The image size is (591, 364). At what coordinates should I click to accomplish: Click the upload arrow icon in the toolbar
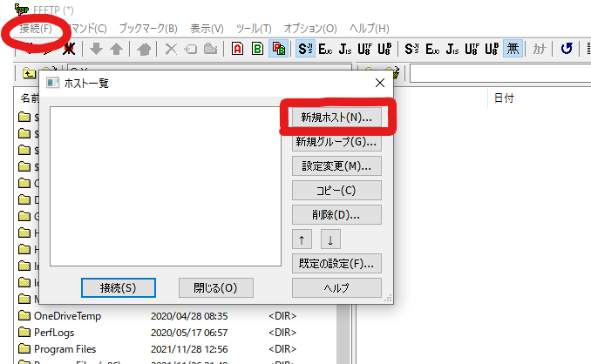tap(117, 49)
